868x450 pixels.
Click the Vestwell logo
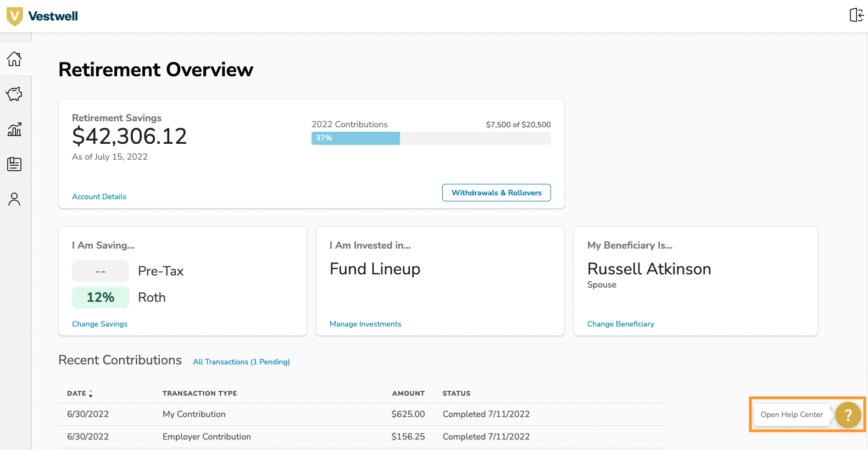coord(42,16)
